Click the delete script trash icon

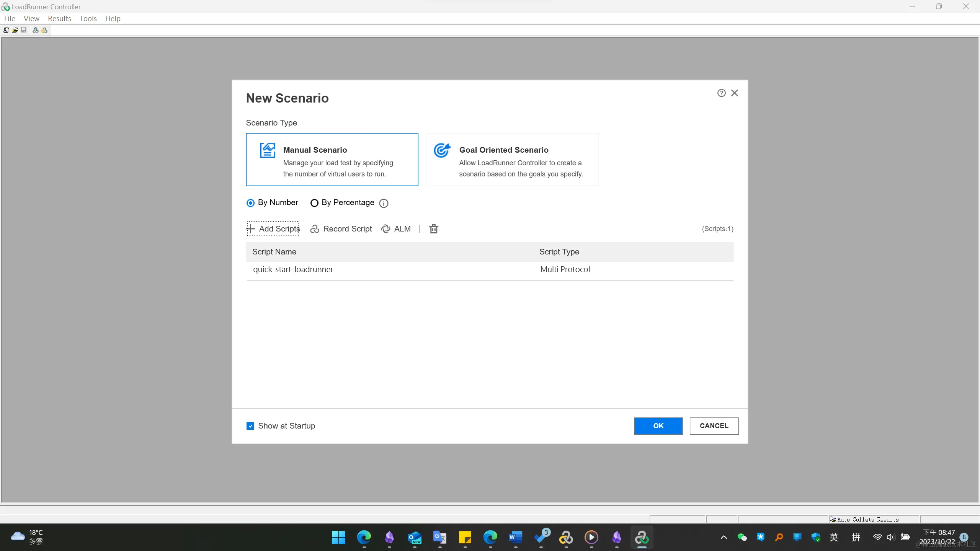click(434, 229)
